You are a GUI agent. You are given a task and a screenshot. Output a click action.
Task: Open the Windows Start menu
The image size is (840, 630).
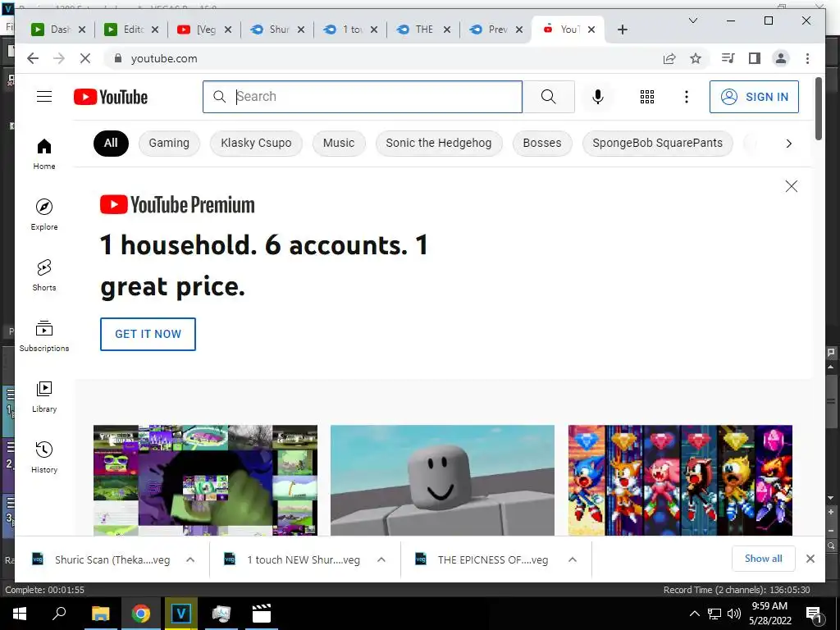coord(20,614)
